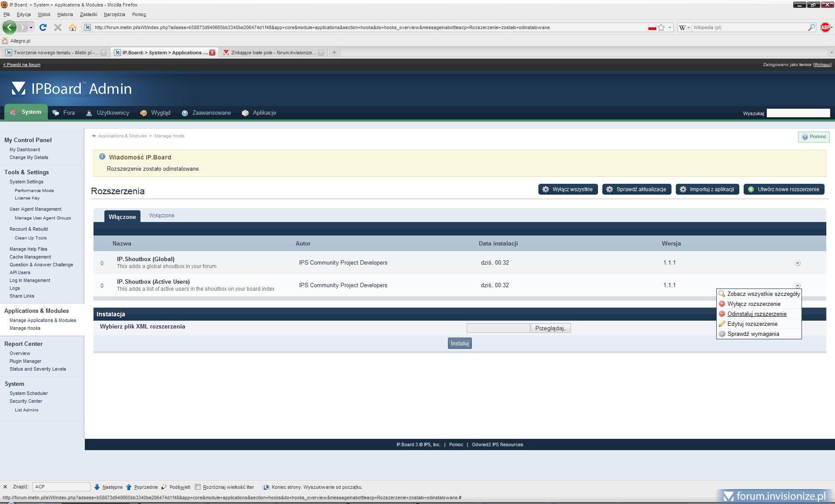Click the magnifier icon in Wikipedia search box

click(x=811, y=27)
